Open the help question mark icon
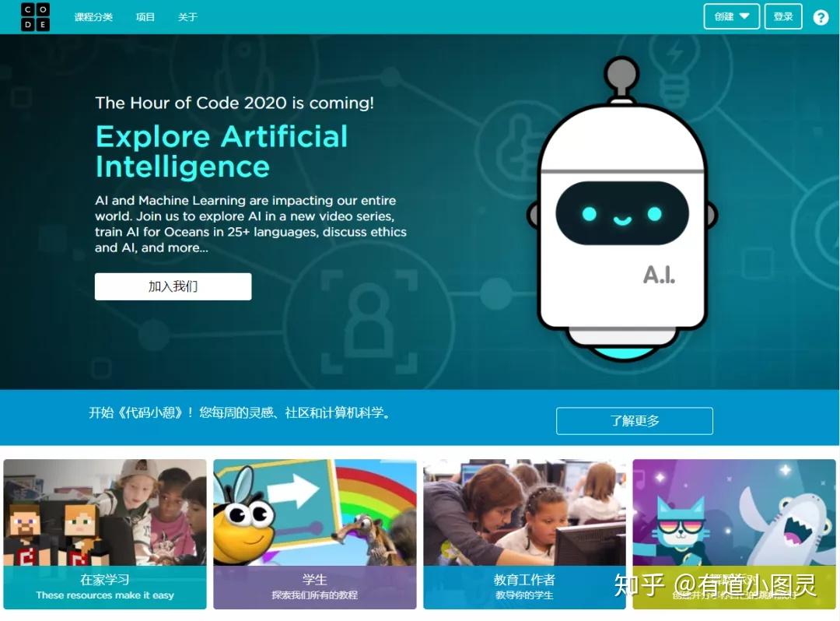Image resolution: width=840 pixels, height=621 pixels. (821, 18)
